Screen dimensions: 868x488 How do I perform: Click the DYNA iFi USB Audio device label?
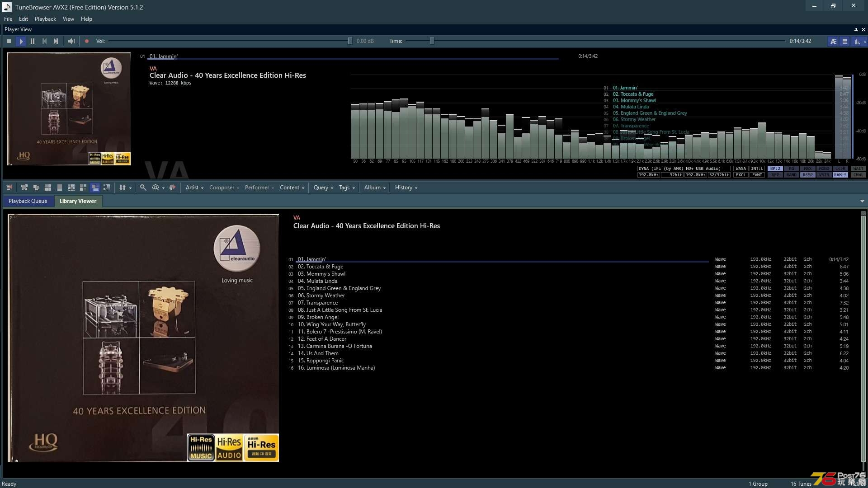tap(684, 169)
